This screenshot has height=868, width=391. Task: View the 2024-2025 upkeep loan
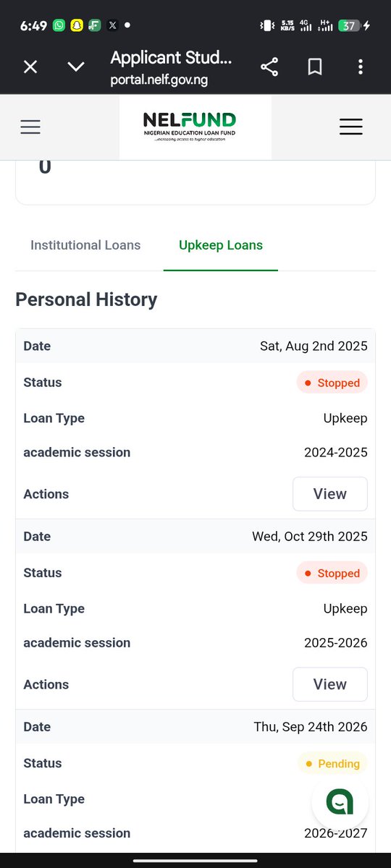tap(330, 494)
